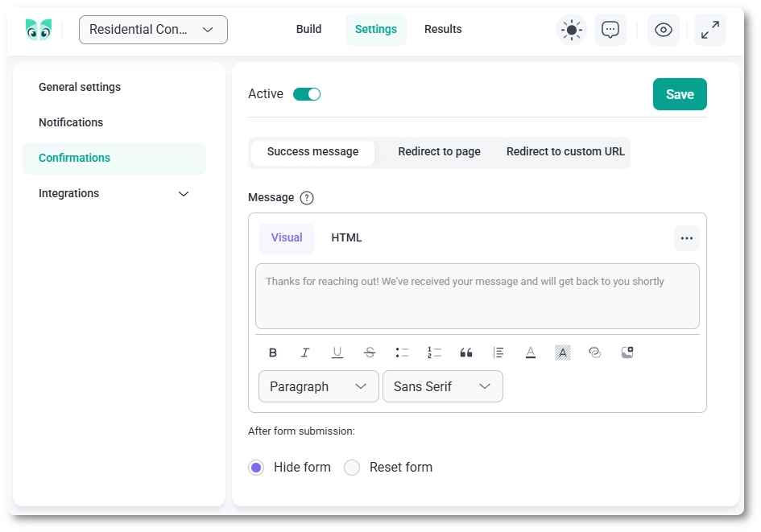The height and width of the screenshot is (532, 761).
Task: Save the confirmation settings
Action: point(680,94)
